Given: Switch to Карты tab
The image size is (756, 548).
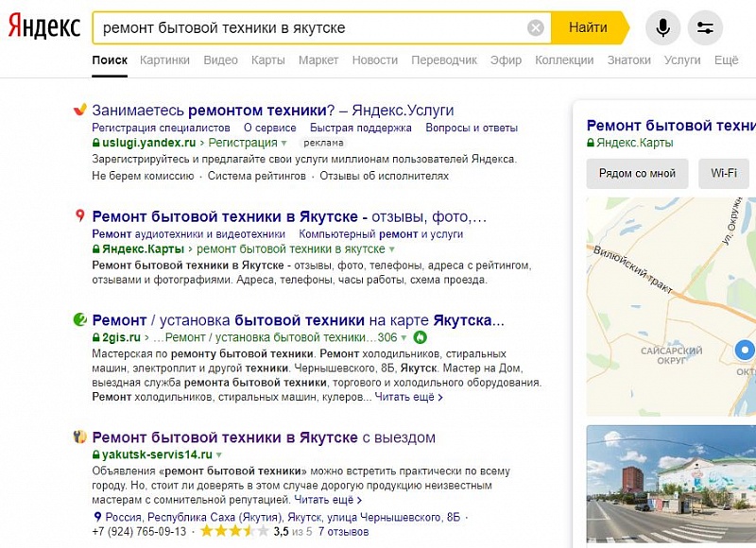Looking at the screenshot, I should pos(268,60).
